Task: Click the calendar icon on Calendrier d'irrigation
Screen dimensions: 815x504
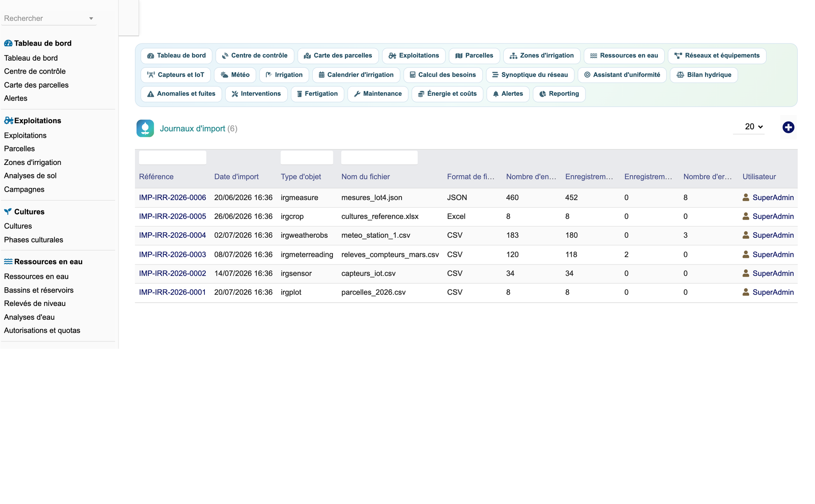Action: tap(322, 75)
